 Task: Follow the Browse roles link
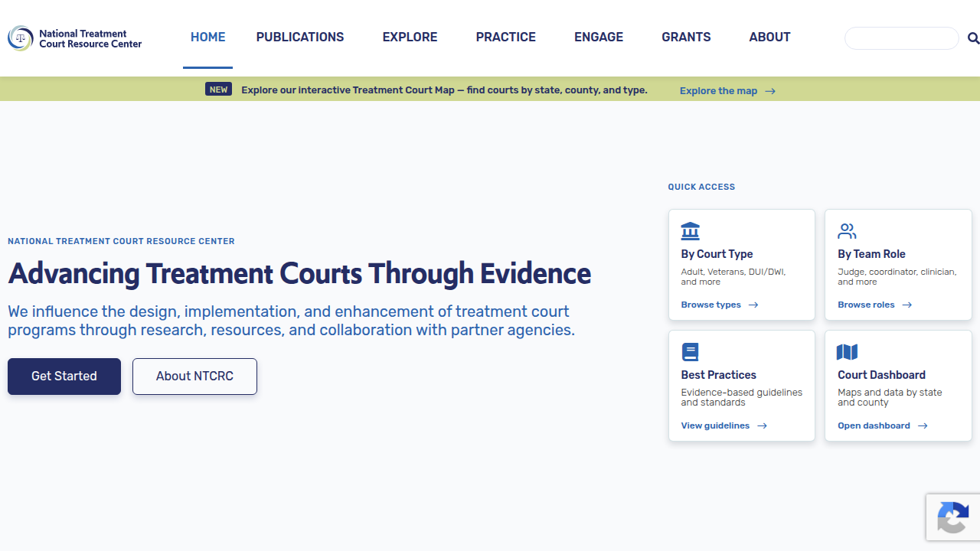tap(875, 305)
